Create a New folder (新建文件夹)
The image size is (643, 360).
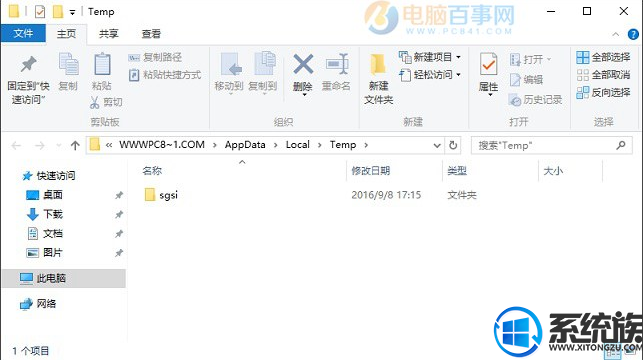(378, 78)
